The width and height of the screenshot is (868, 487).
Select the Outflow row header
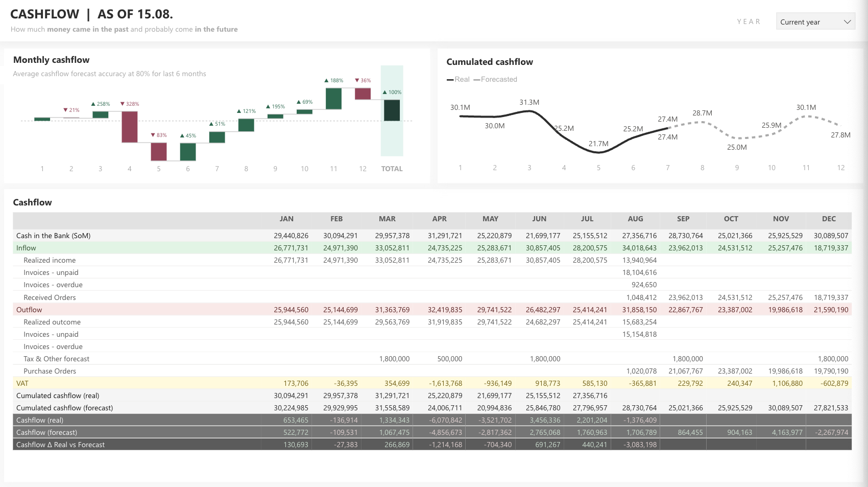(29, 310)
